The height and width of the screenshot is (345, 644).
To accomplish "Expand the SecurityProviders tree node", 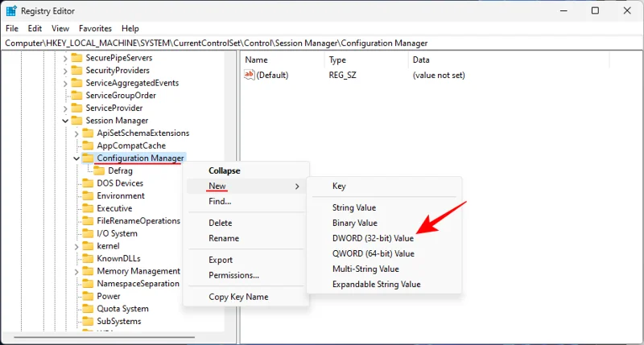I will 66,71.
